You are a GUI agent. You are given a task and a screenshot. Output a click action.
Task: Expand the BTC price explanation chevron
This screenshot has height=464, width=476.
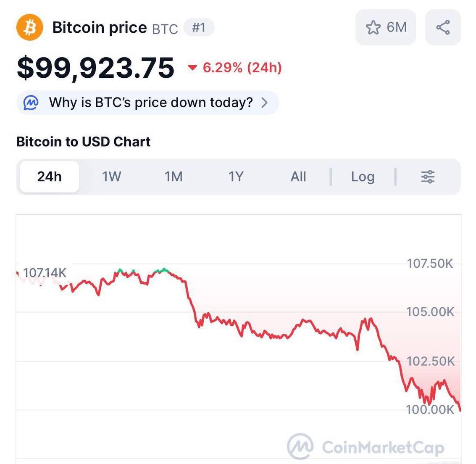coord(265,102)
